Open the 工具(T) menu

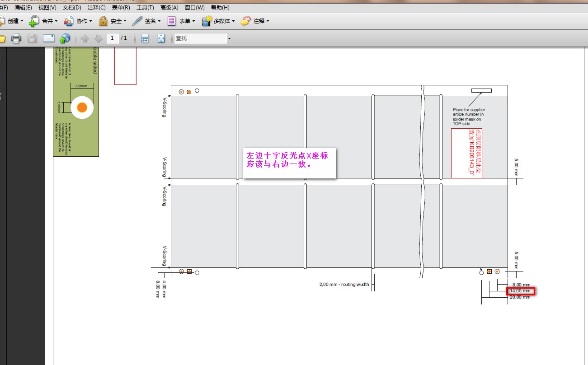coord(145,8)
